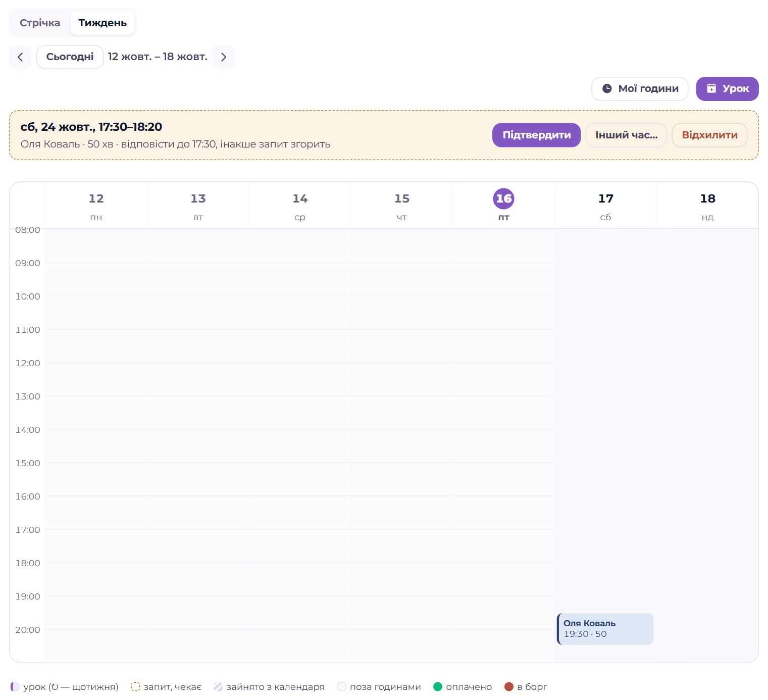768x700 pixels.
Task: Click legend swatch for урок (щотижня)
Action: (15, 687)
